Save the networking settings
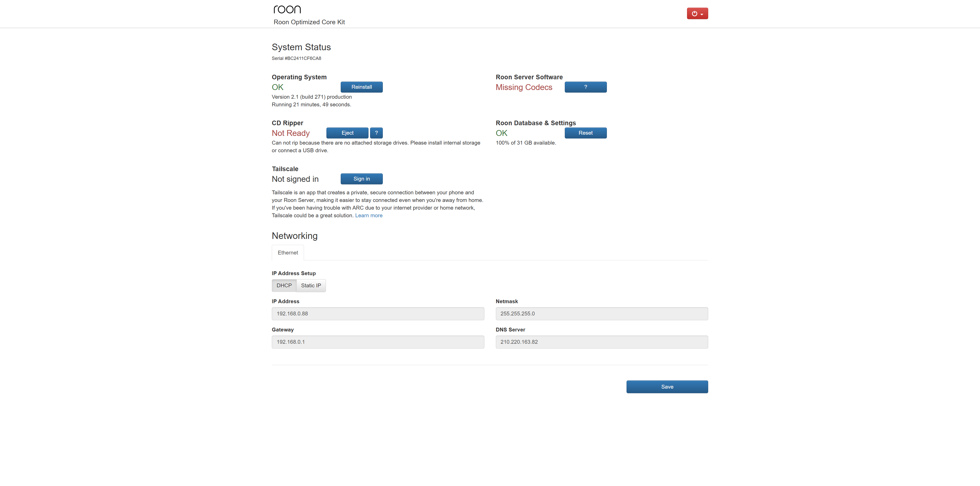The width and height of the screenshot is (980, 486). [667, 387]
